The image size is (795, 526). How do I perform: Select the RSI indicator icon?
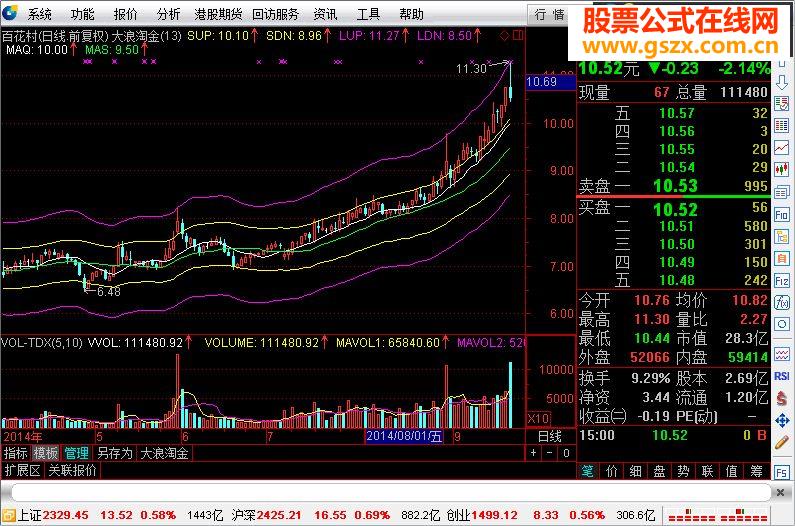tap(781, 376)
